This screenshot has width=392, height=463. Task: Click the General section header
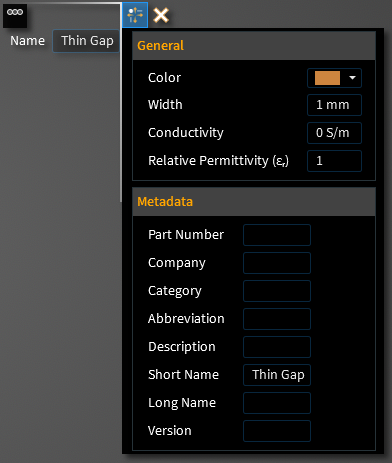click(x=254, y=46)
